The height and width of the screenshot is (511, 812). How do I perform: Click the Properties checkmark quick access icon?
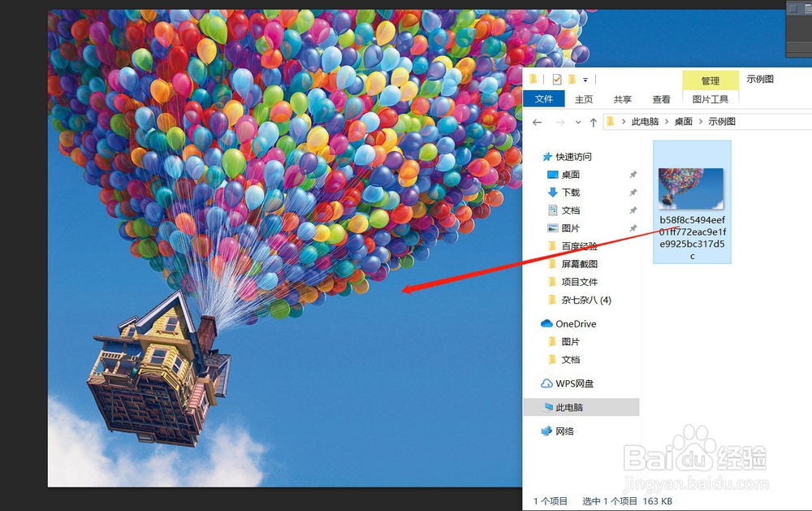557,80
